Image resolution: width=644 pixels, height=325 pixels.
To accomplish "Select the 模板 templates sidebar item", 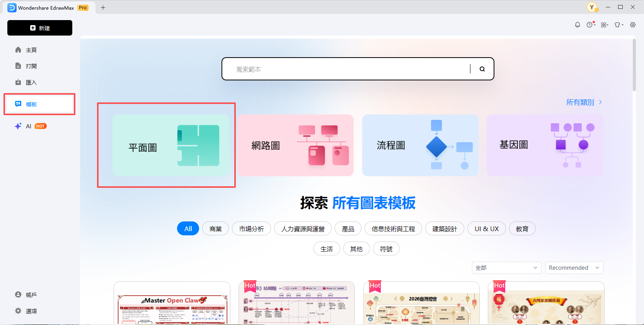I will tap(40, 104).
